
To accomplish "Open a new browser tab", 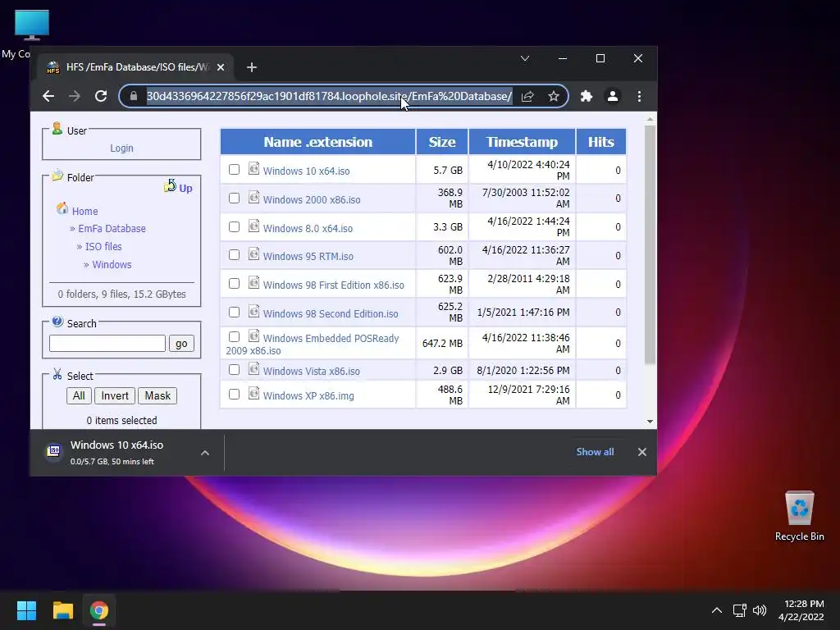I will [252, 67].
